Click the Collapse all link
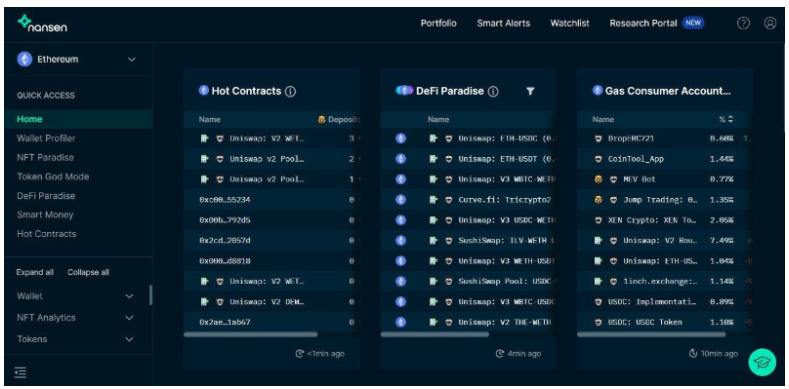The image size is (789, 389). (88, 272)
